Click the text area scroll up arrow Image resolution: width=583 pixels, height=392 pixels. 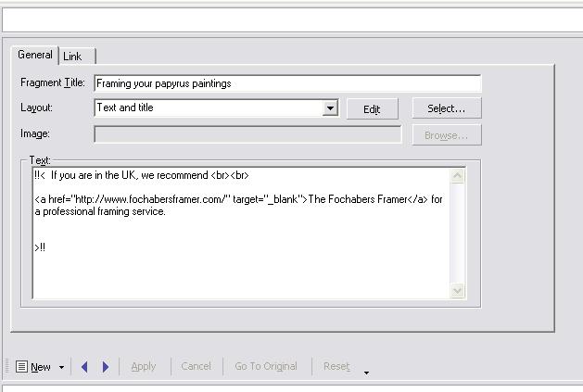(x=457, y=176)
